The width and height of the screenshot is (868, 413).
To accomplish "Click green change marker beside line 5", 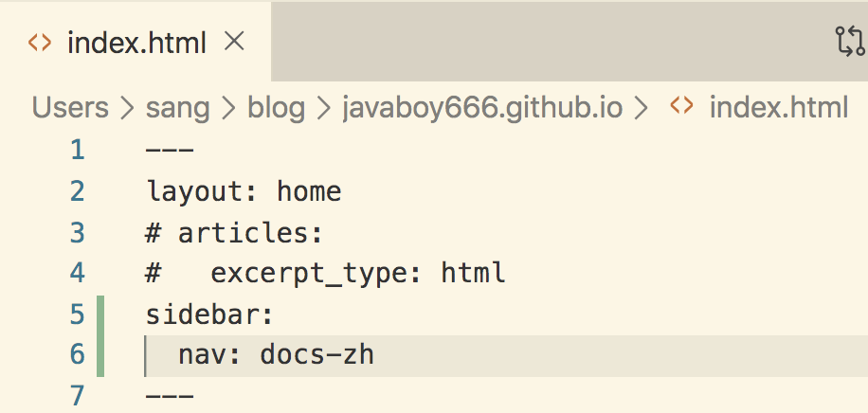I will click(100, 315).
